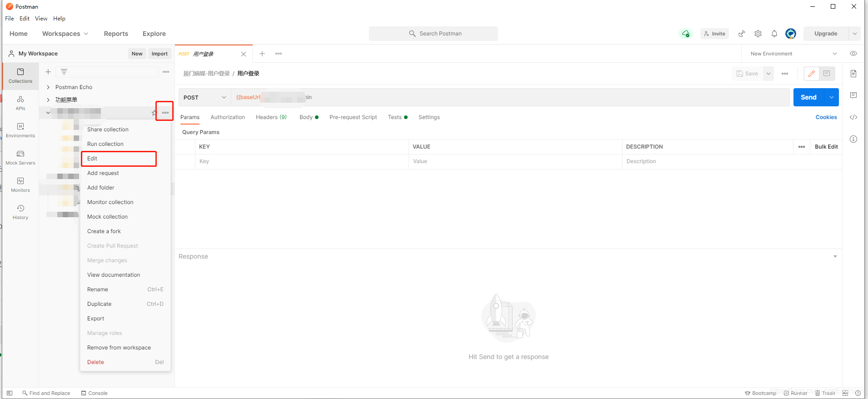Switch to comment mode icon
The height and width of the screenshot is (399, 868).
coord(827,74)
